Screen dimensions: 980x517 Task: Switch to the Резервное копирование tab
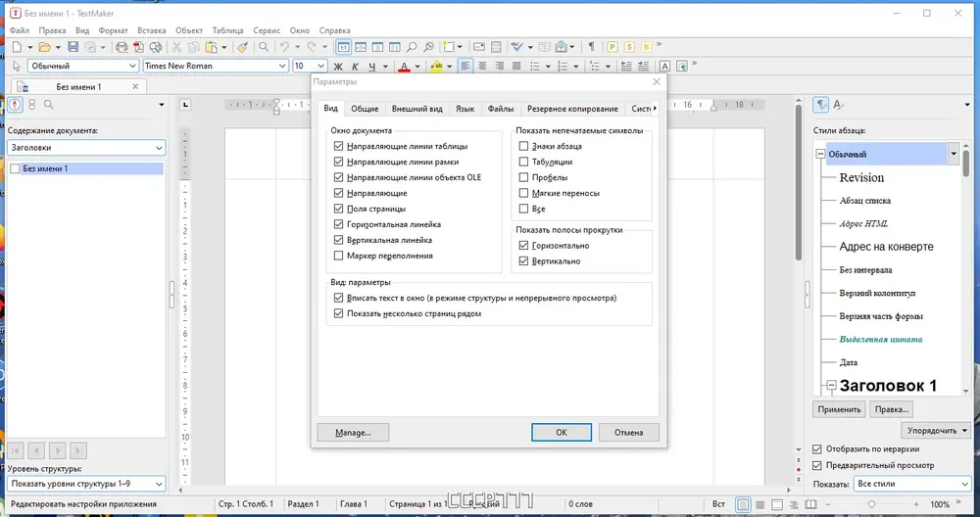point(572,109)
